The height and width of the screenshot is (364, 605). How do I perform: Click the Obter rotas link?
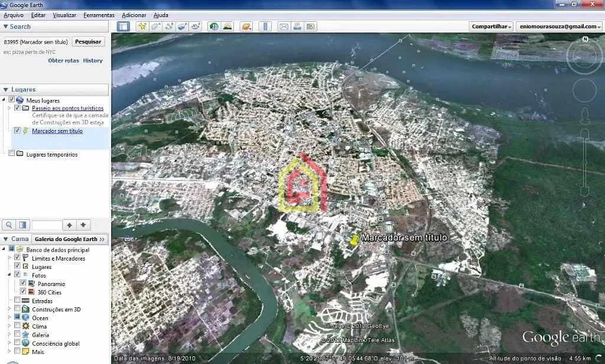click(x=63, y=61)
